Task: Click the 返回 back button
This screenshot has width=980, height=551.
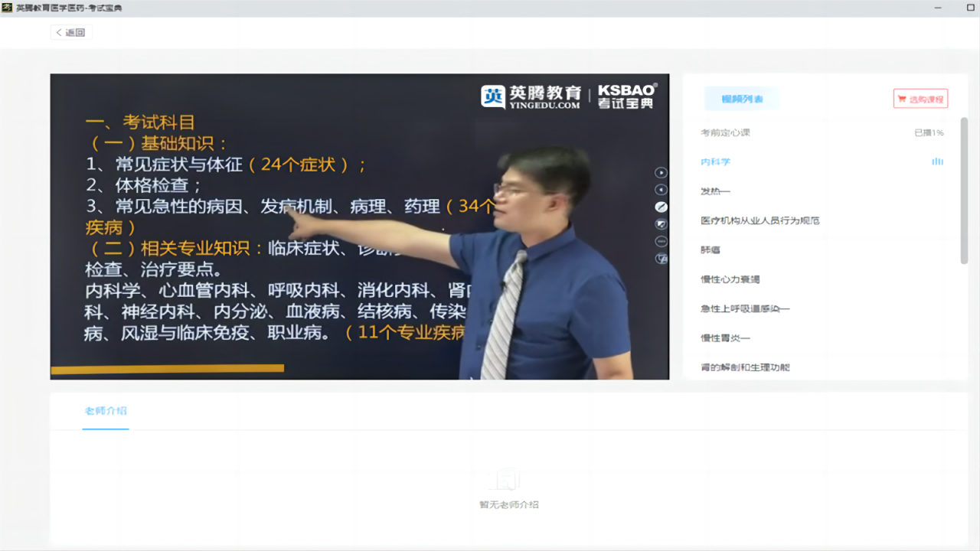Action: click(x=70, y=31)
